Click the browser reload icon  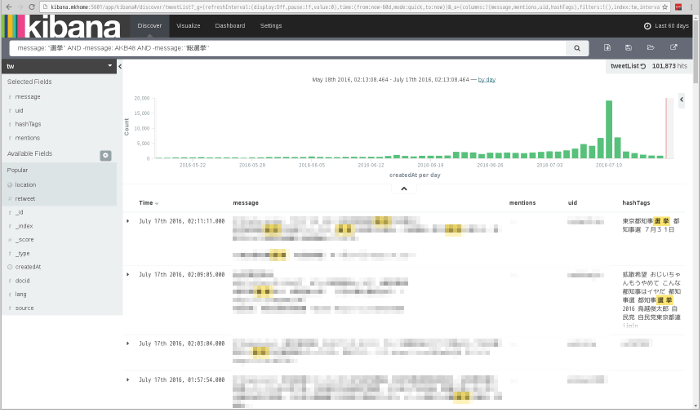[31, 7]
